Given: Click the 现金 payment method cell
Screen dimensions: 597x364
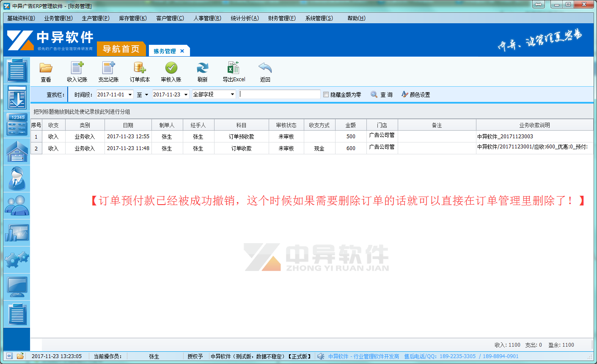Looking at the screenshot, I should pos(319,148).
